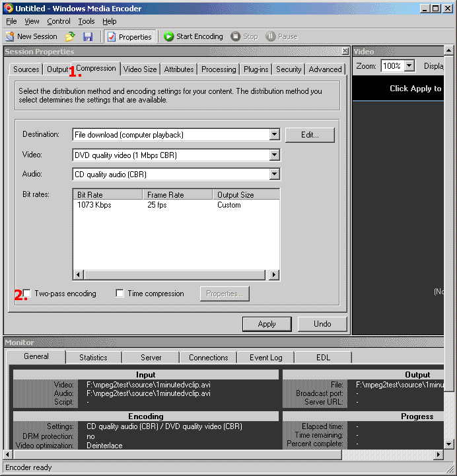457x476 pixels.
Task: Select the Compression tab
Action: 96,68
